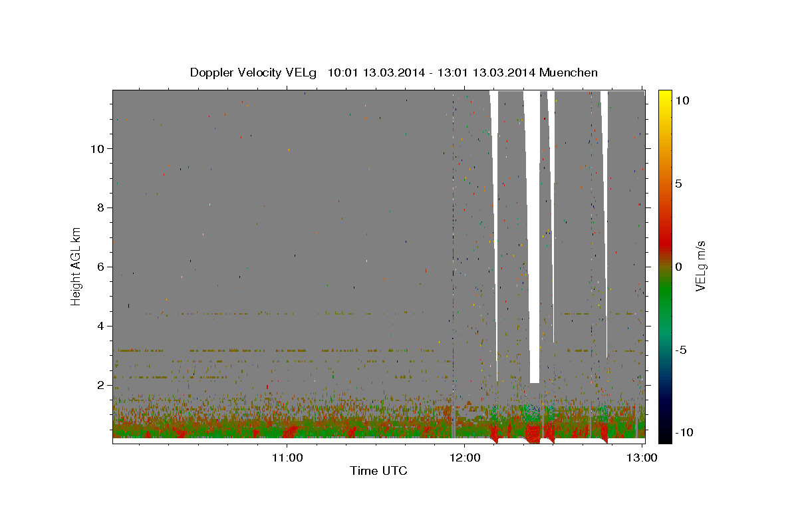Click the 12:00 time tick label
798x532 pixels.
coord(465,458)
